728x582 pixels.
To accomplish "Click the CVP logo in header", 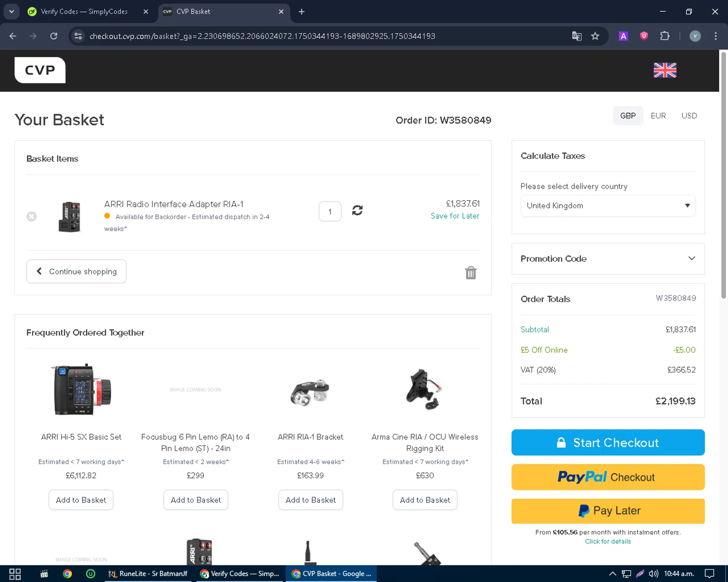I will tap(40, 70).
